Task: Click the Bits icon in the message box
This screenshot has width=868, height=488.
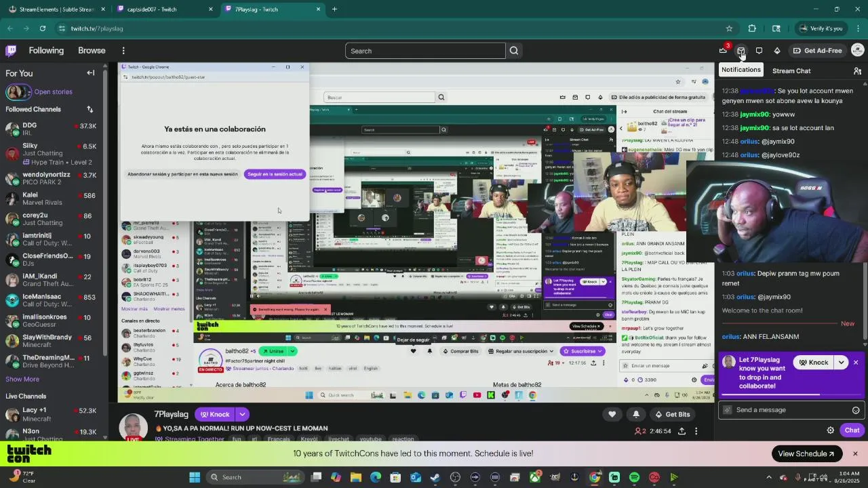Action: tap(728, 410)
